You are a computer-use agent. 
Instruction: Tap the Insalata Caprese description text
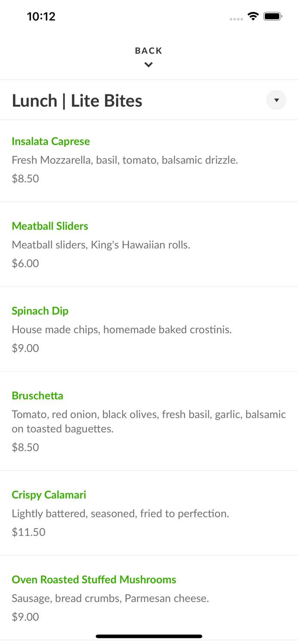pos(125,160)
